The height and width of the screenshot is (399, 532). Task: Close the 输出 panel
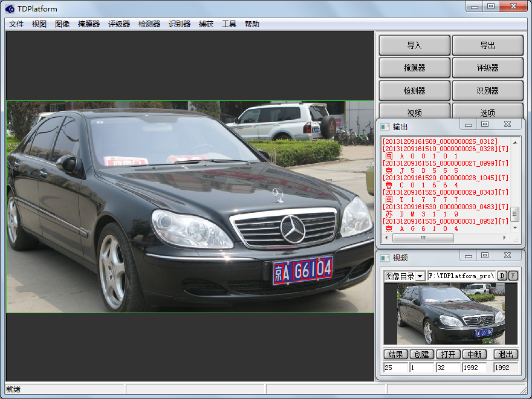(507, 124)
